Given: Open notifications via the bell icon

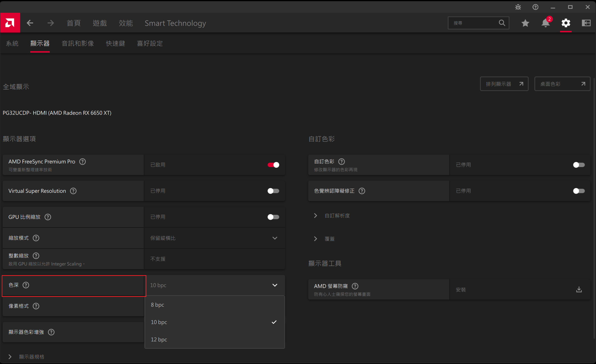Looking at the screenshot, I should click(546, 23).
